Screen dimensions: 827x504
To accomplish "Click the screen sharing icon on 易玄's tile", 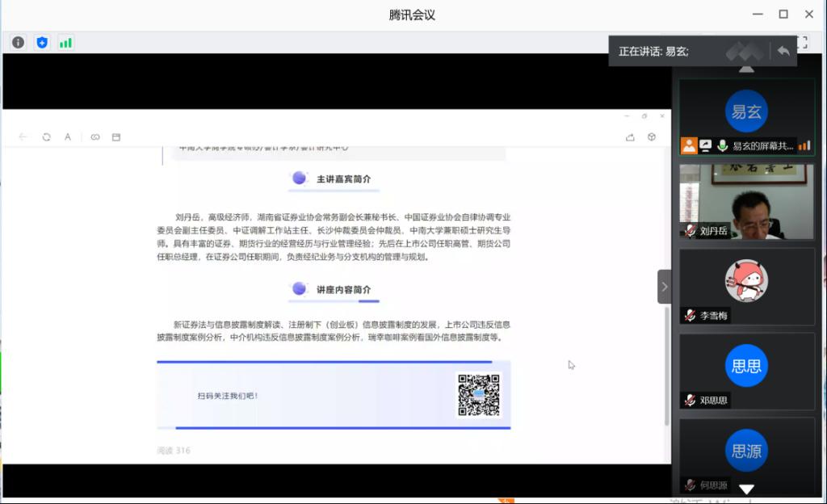I will pos(706,146).
